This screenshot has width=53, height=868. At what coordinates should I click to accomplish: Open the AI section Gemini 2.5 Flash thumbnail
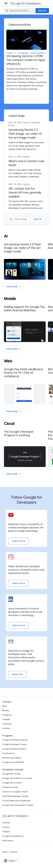pyautogui.click(x=25, y=269)
